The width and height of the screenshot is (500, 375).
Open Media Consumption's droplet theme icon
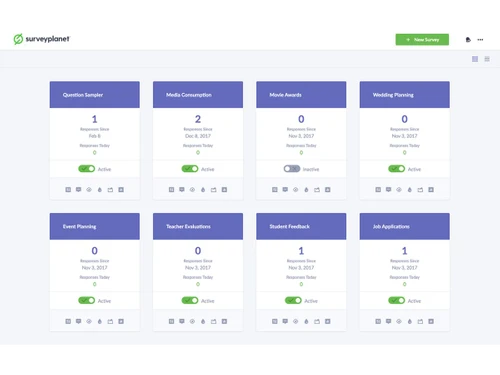[x=203, y=190]
